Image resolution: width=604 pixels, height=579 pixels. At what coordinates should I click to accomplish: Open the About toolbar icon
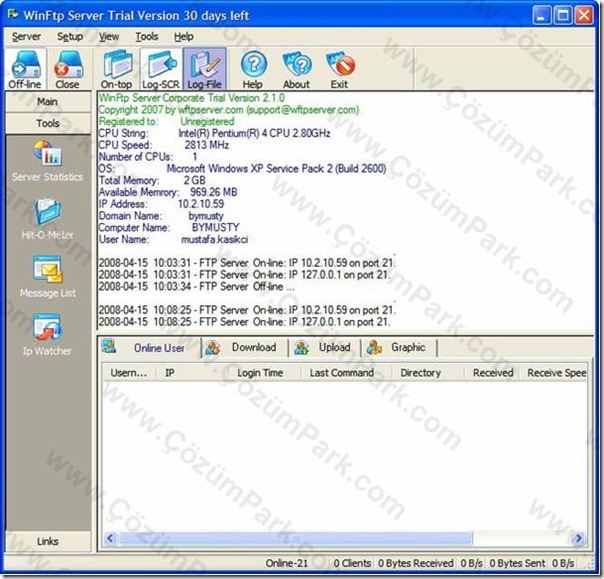[297, 69]
